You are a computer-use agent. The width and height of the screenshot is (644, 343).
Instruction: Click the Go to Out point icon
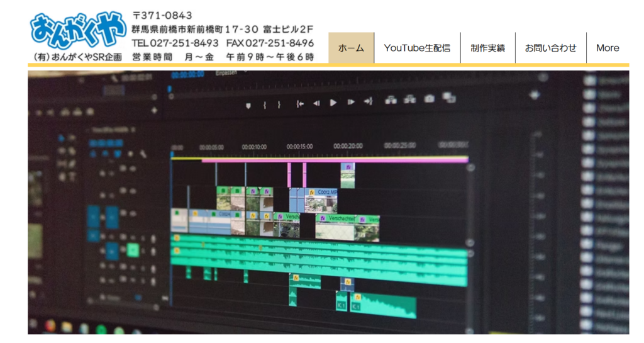(x=369, y=102)
